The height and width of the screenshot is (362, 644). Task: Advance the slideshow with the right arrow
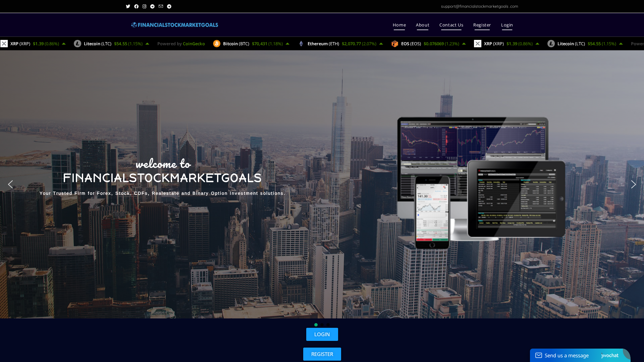(633, 184)
